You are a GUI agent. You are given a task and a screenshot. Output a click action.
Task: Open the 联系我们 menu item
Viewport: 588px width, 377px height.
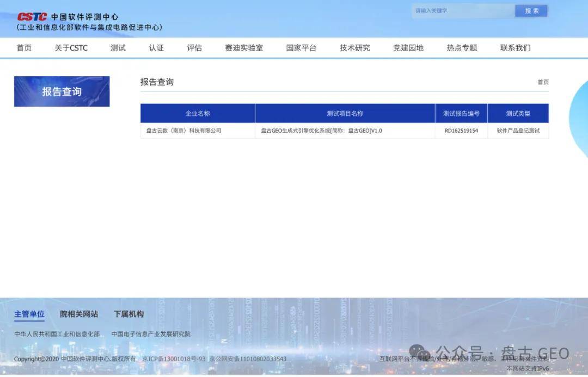point(515,48)
